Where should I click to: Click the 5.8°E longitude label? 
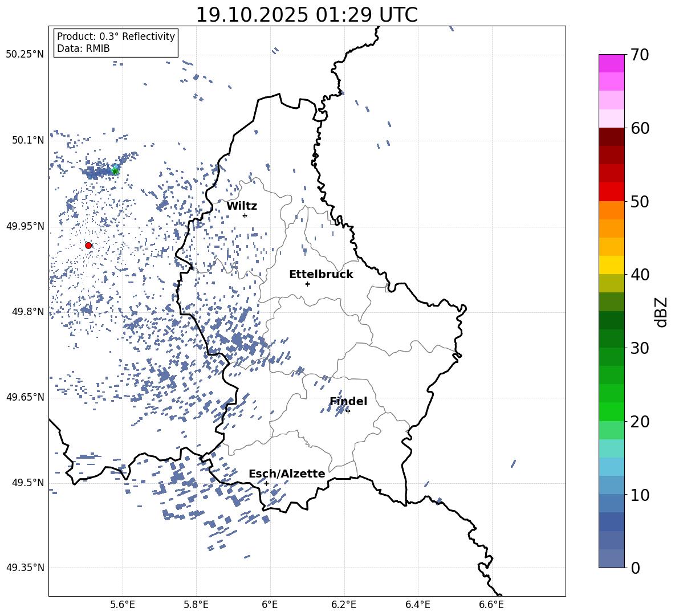point(196,605)
